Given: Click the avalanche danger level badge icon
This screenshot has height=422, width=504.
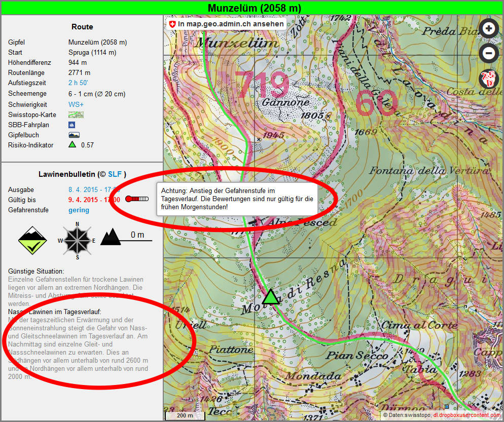Looking at the screenshot, I should (32, 240).
